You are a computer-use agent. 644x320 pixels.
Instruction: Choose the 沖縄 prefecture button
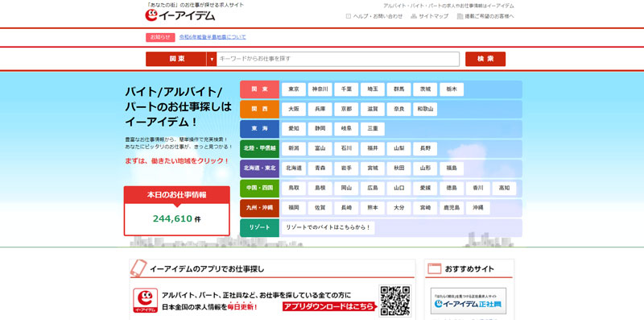[x=477, y=208]
